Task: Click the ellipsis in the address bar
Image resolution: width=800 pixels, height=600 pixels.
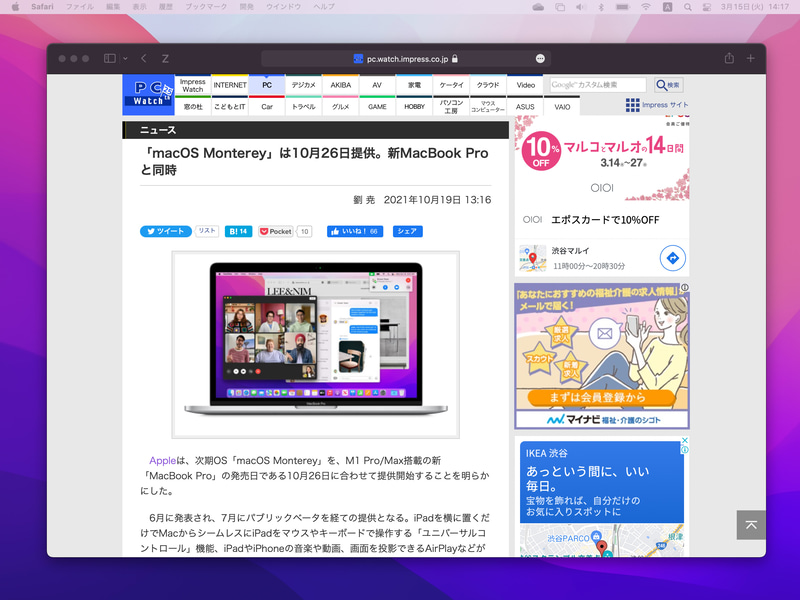Action: 540,58
